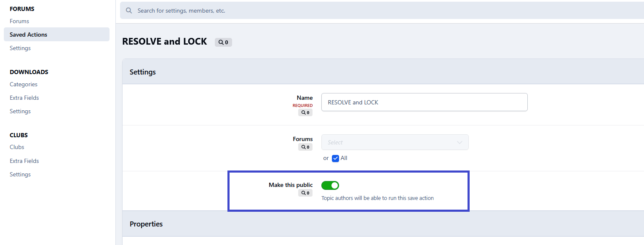
Task: Click the Name field containing RESOLVE and LOCK
Action: pyautogui.click(x=424, y=102)
